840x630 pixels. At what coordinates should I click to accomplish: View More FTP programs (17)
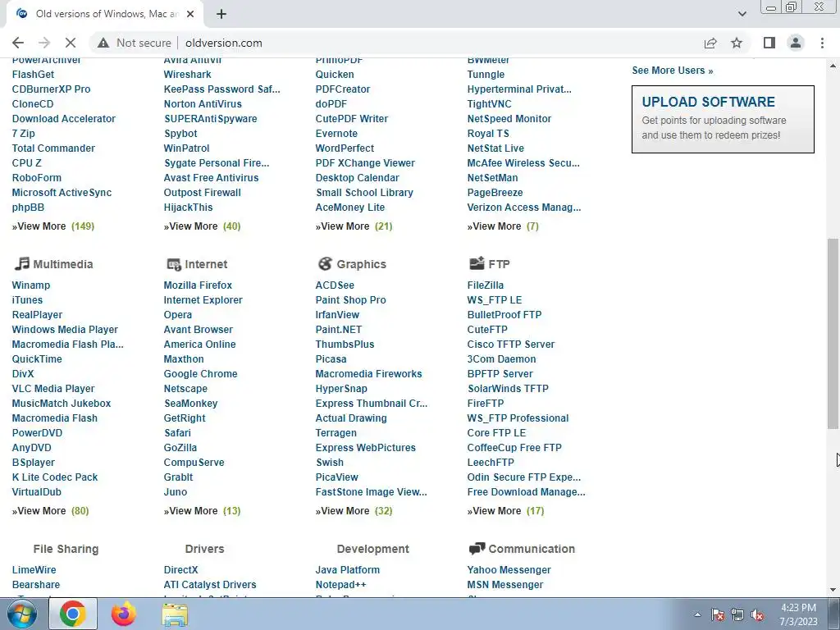[505, 510]
